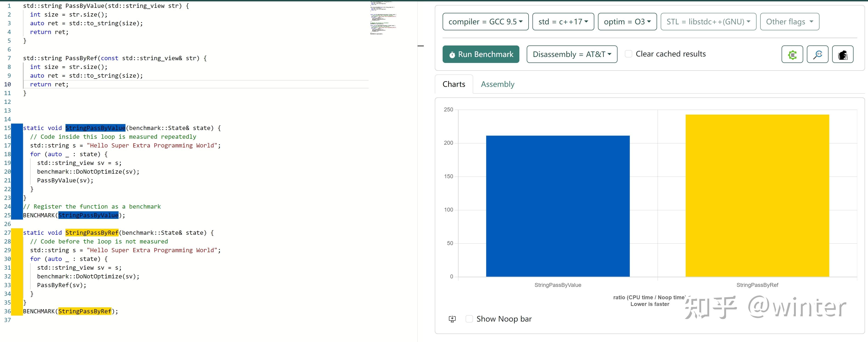The height and width of the screenshot is (342, 868).
Task: Open STL = libstdc++(GNU) dropdown
Action: click(x=708, y=22)
